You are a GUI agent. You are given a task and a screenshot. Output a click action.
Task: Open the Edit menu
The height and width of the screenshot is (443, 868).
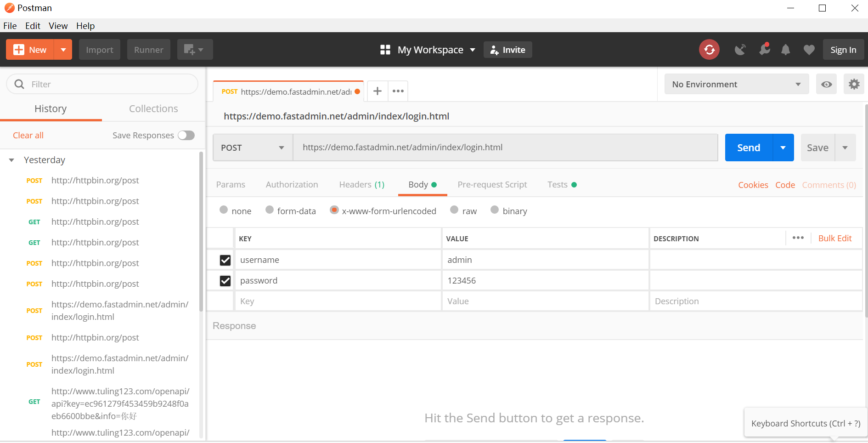[33, 26]
